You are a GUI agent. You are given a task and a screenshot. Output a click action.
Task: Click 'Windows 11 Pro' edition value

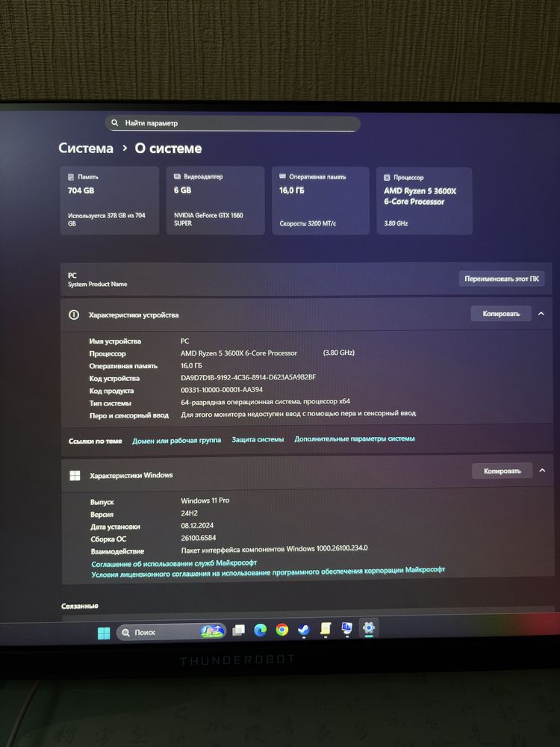(x=205, y=500)
